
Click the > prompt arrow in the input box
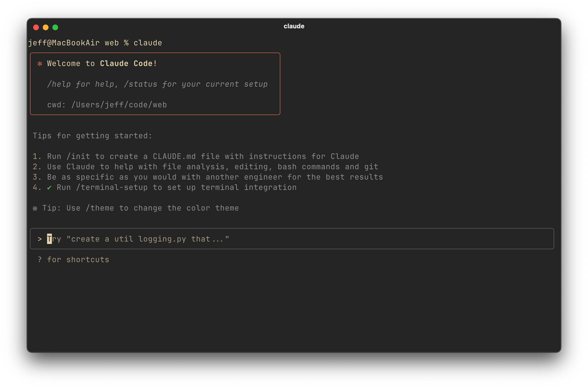[40, 239]
